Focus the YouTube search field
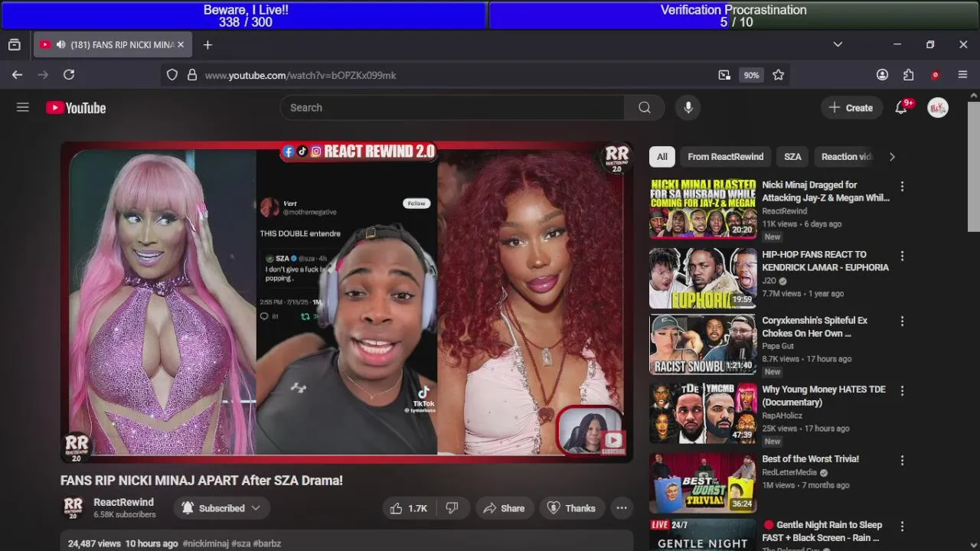980x551 pixels. pos(452,108)
